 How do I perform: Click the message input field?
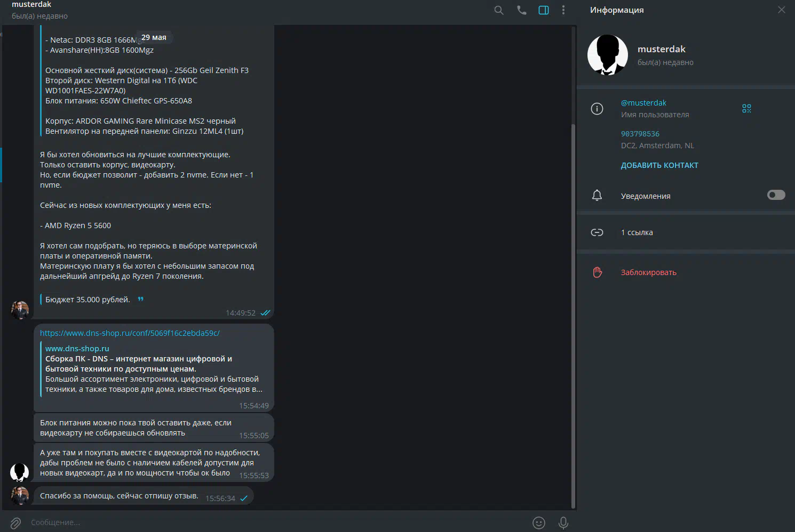coord(267,522)
